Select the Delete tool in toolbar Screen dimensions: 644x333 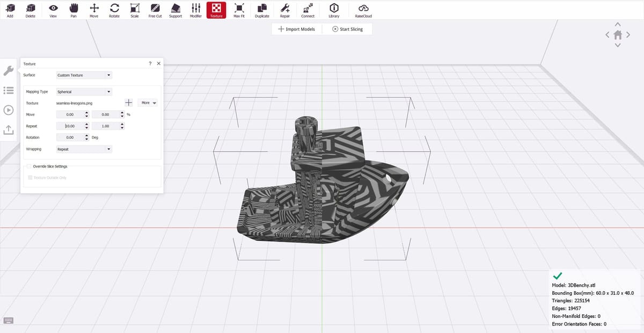(31, 10)
